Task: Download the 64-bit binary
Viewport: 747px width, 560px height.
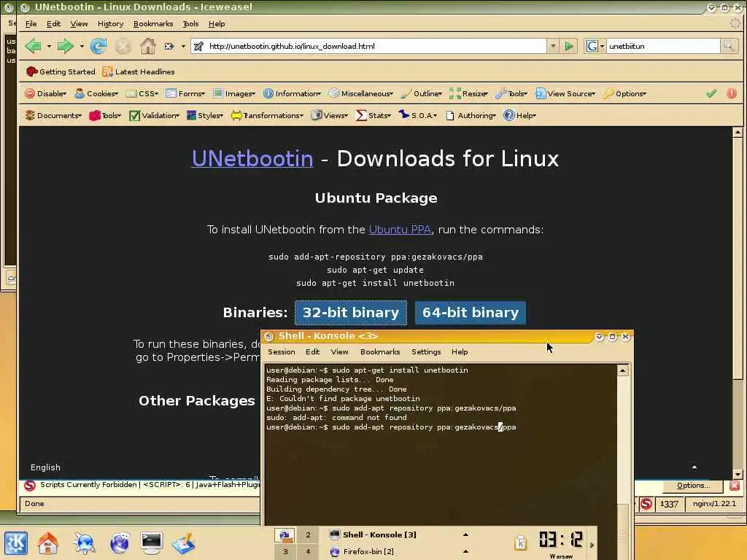Action: tap(471, 312)
